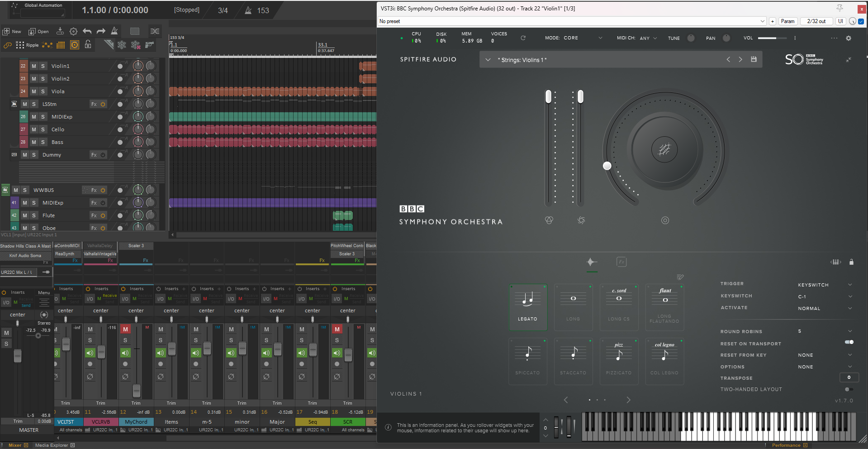The image size is (868, 449).
Task: Open the Reset From Key dropdown
Action: [x=825, y=355]
